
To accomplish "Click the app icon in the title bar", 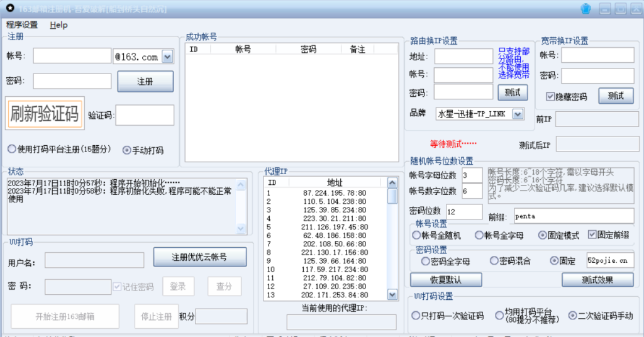I will (9, 9).
